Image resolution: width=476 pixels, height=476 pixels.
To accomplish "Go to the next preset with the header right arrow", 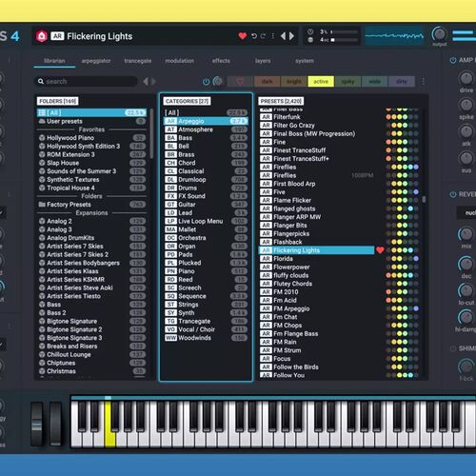I will tap(291, 36).
